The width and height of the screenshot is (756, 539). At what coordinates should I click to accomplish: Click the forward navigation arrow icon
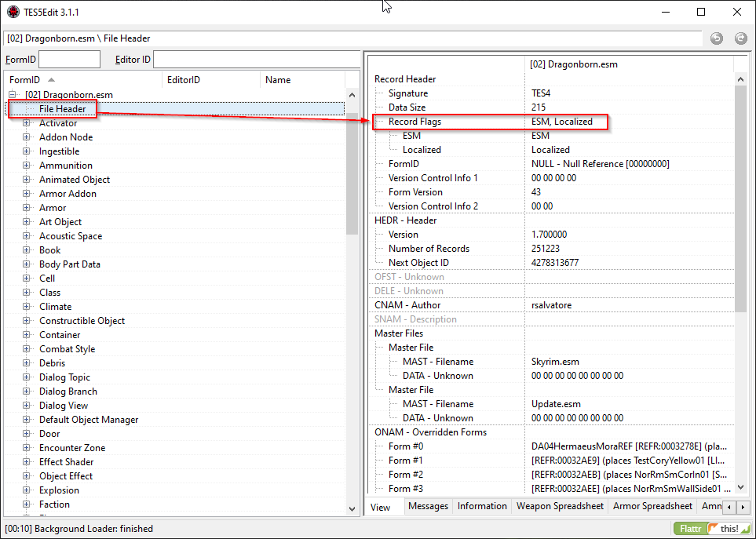[x=740, y=38]
